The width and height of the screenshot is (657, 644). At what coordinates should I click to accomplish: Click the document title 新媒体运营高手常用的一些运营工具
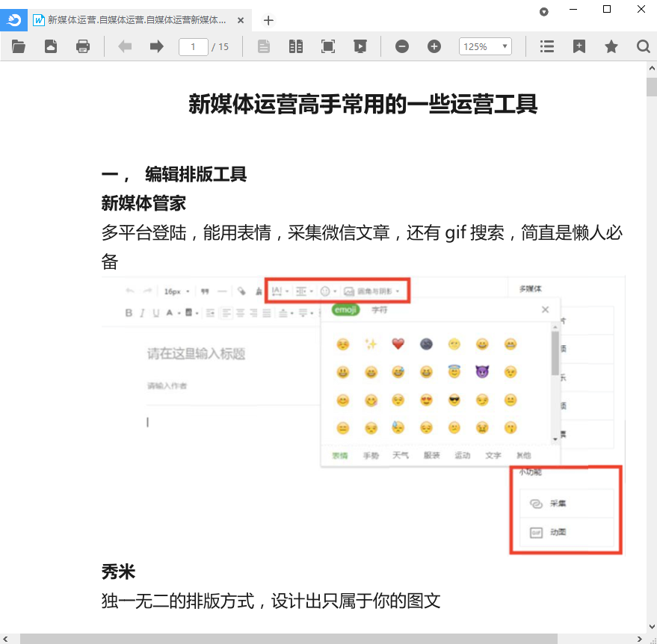tap(363, 104)
